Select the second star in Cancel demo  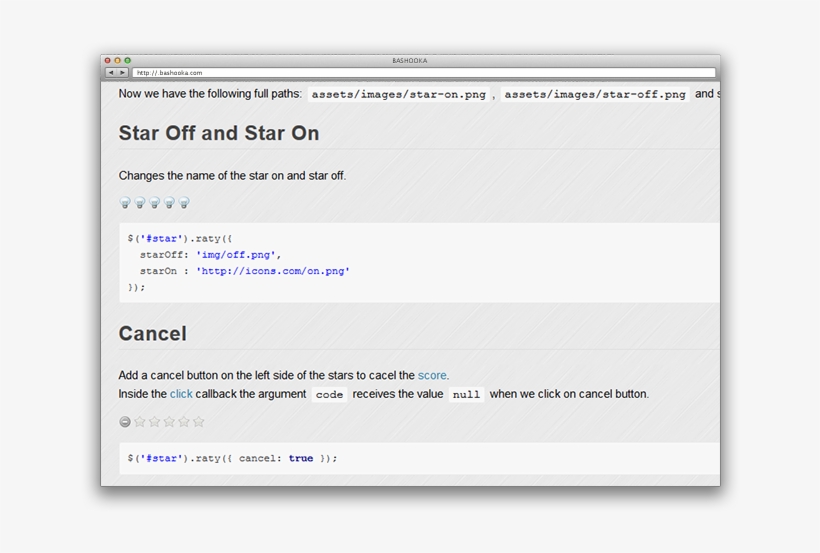point(155,422)
